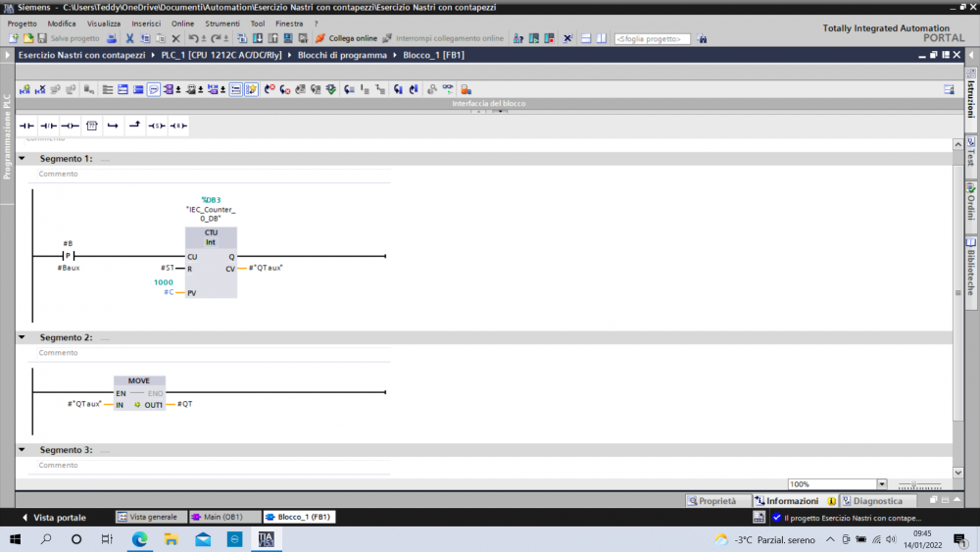This screenshot has height=552, width=980.
Task: Toggle absolute/symbolic operands display
Action: pos(170,90)
